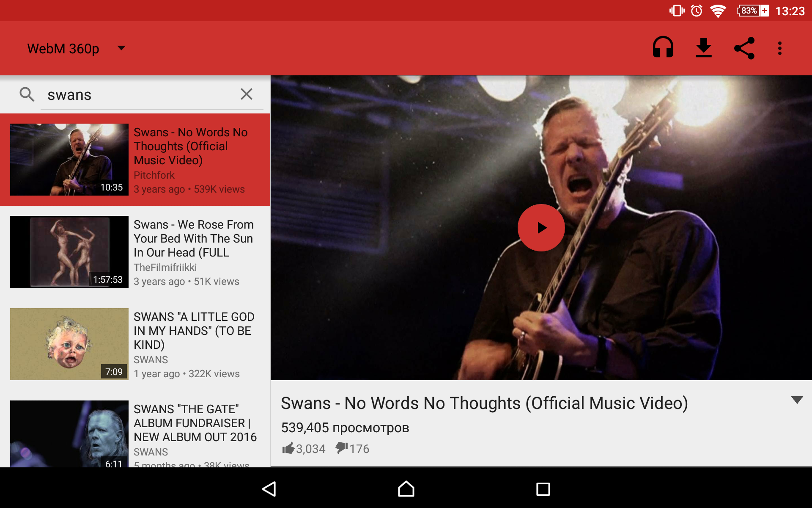This screenshot has height=508, width=812.
Task: Tap the No Words No Thoughts thumbnail
Action: point(69,160)
